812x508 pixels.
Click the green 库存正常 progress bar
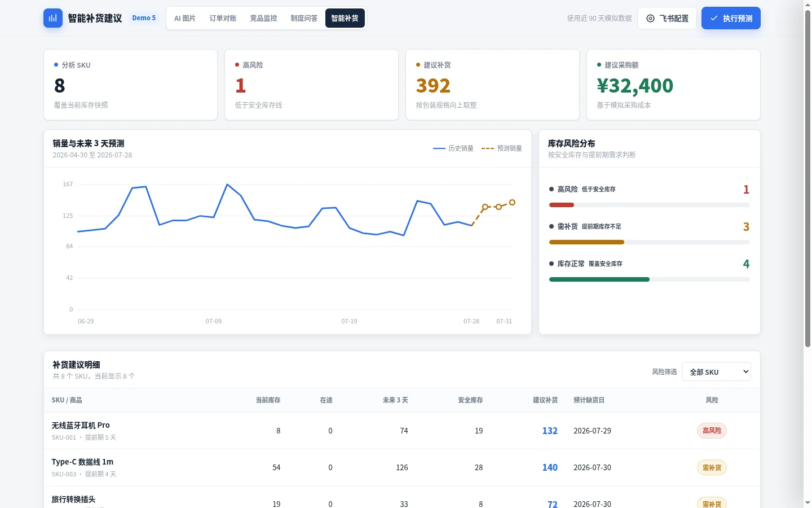click(599, 279)
